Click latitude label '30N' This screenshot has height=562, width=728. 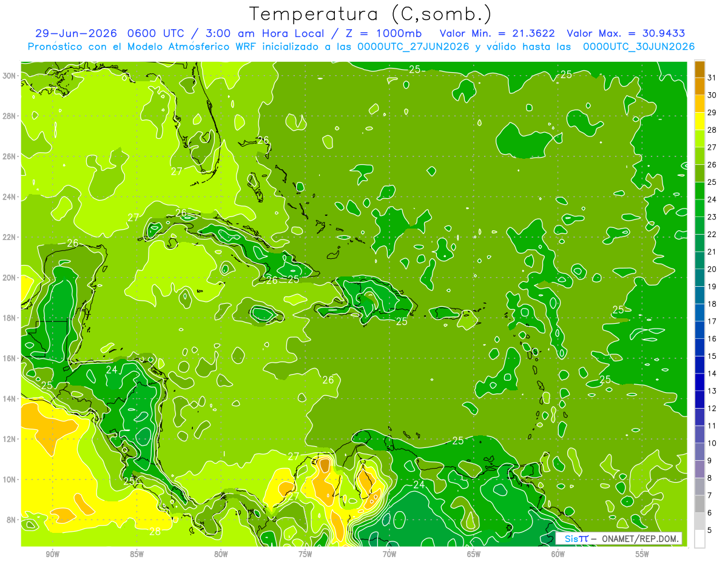click(x=9, y=75)
